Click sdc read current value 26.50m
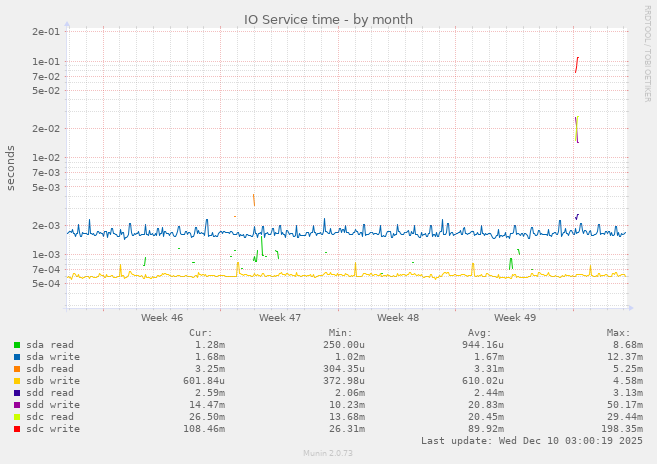The height and width of the screenshot is (464, 657). point(207,417)
